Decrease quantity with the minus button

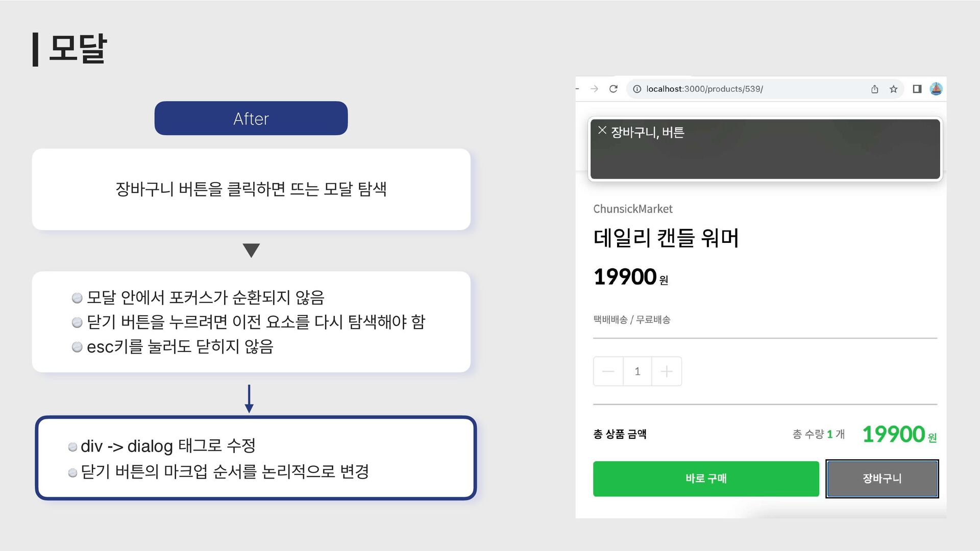click(x=608, y=371)
